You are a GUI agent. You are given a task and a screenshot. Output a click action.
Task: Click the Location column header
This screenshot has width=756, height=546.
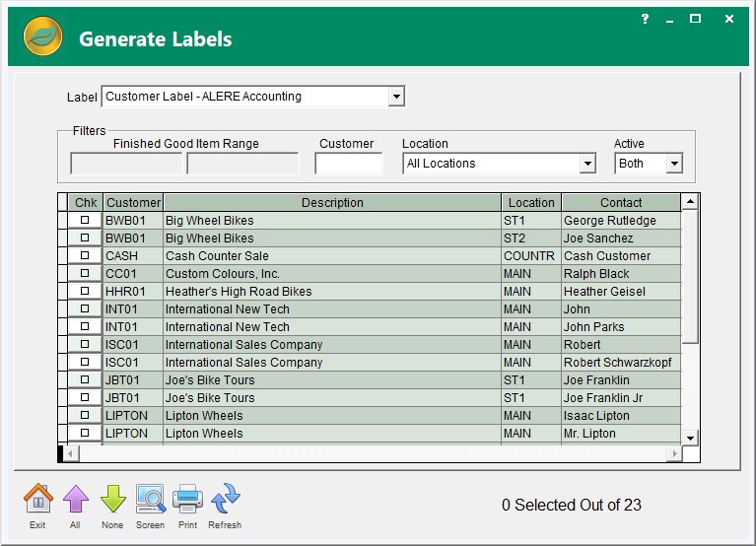coord(531,202)
